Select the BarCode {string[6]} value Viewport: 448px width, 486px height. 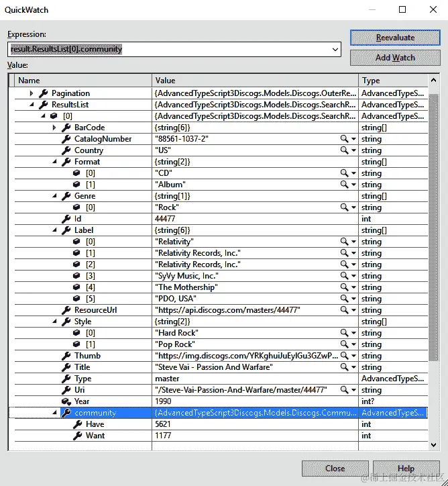pos(172,128)
